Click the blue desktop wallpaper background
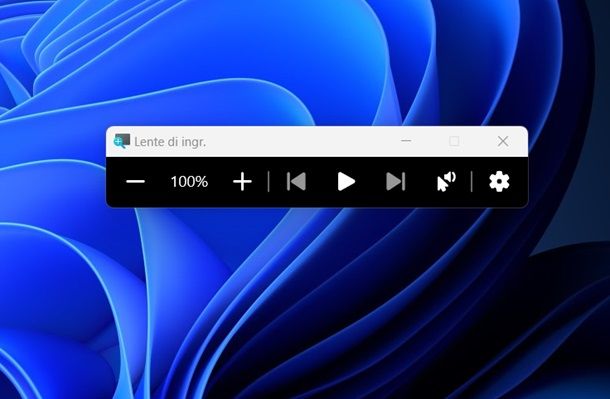This screenshot has width=610, height=399. (x=303, y=303)
